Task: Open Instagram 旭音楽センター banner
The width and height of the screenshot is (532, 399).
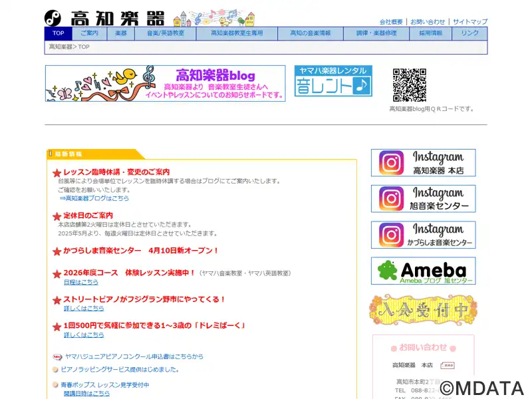Action: (x=424, y=199)
